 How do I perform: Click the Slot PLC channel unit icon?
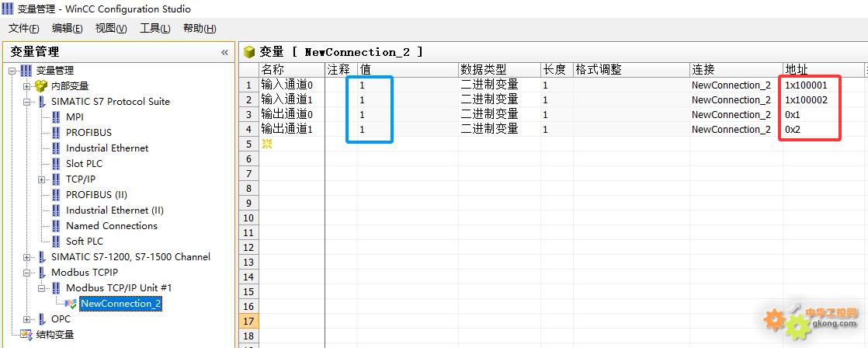[x=56, y=164]
